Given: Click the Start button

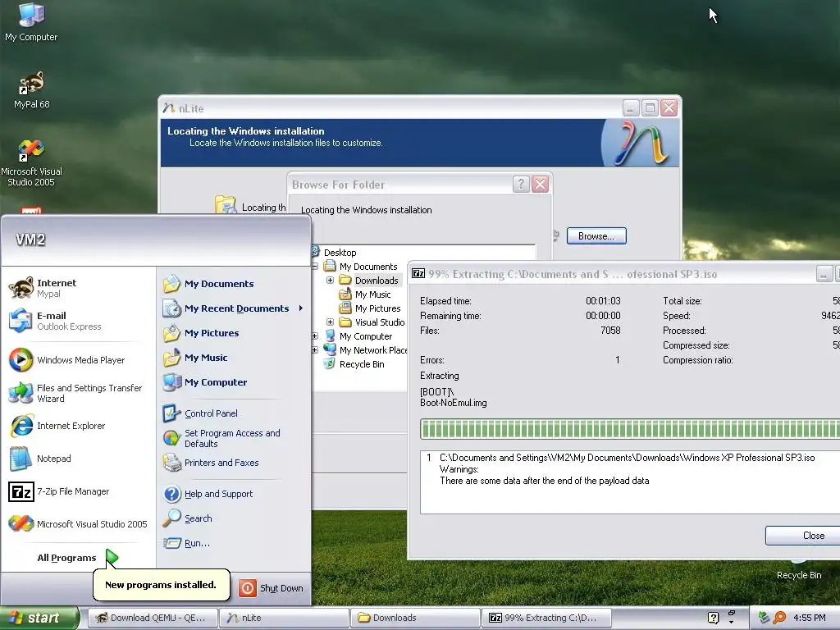Looking at the screenshot, I should pyautogui.click(x=39, y=618).
